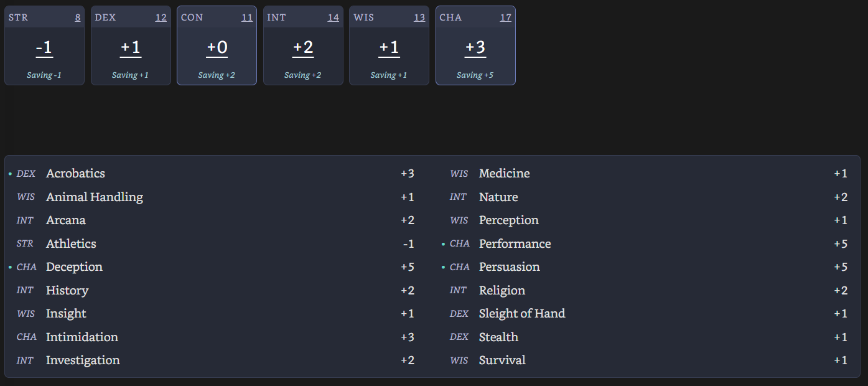Viewport: 868px width, 386px height.
Task: Roll the Strength -1 modifier
Action: pos(44,48)
